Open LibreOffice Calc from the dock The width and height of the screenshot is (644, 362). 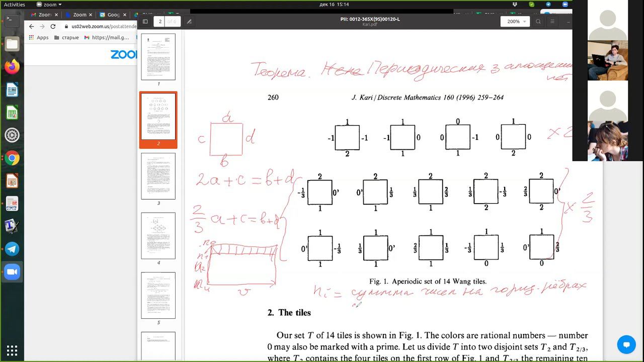click(12, 112)
